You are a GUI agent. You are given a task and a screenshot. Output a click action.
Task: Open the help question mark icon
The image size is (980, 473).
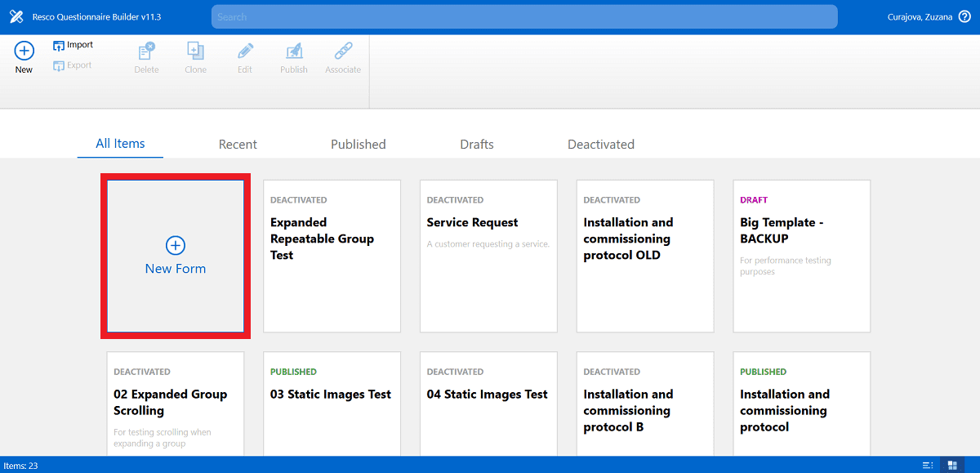coord(964,16)
